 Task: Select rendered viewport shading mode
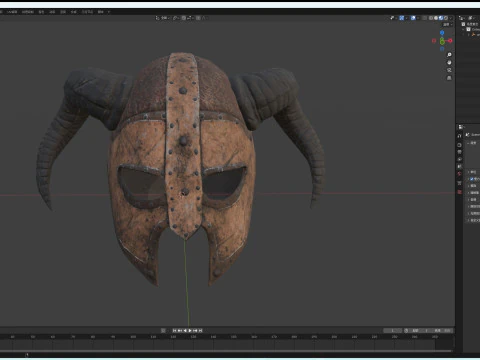coord(446,18)
